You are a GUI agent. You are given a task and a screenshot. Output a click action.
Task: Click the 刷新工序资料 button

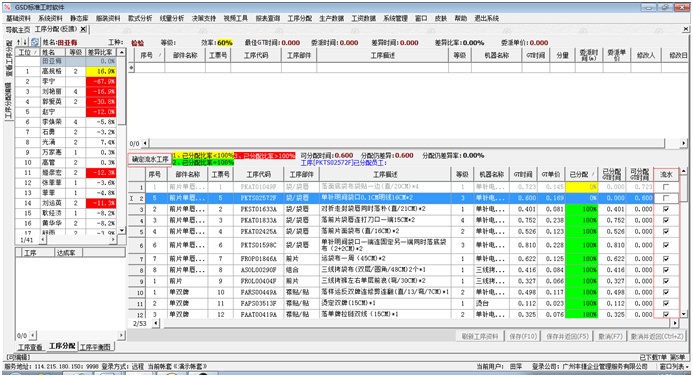click(480, 336)
